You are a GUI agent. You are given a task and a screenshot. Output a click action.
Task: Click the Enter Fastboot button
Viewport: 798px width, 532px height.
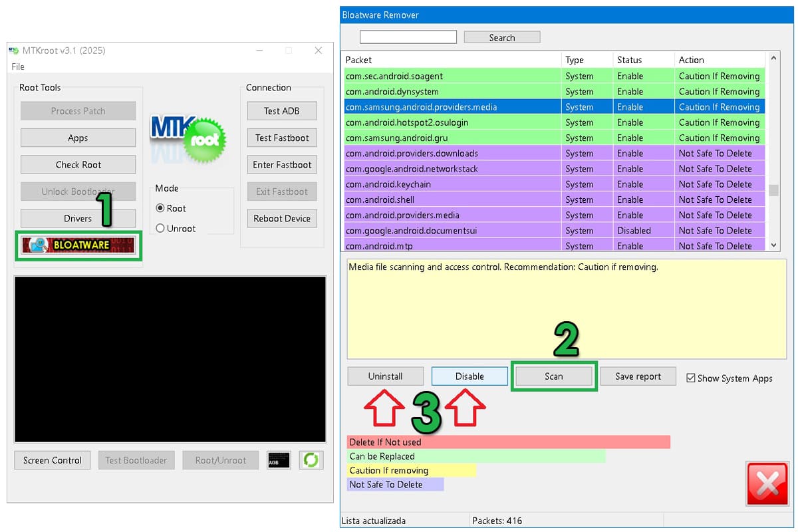[x=282, y=164]
